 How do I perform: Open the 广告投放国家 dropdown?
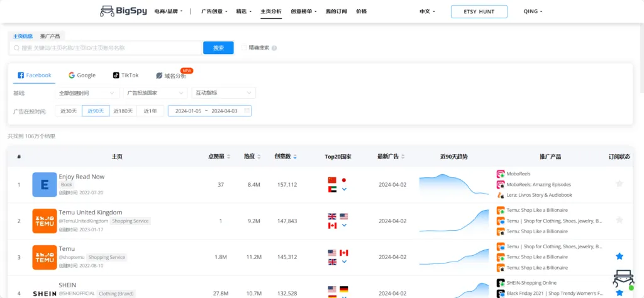155,93
